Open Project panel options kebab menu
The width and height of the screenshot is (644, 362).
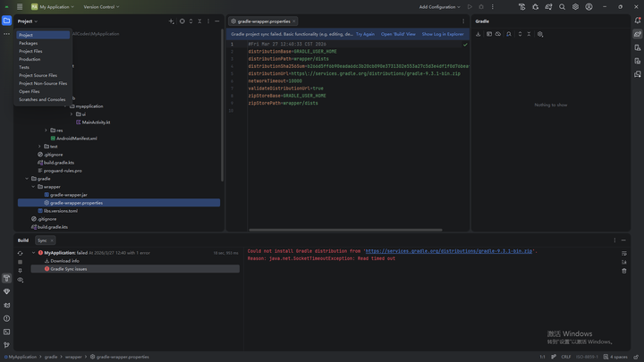pos(208,21)
